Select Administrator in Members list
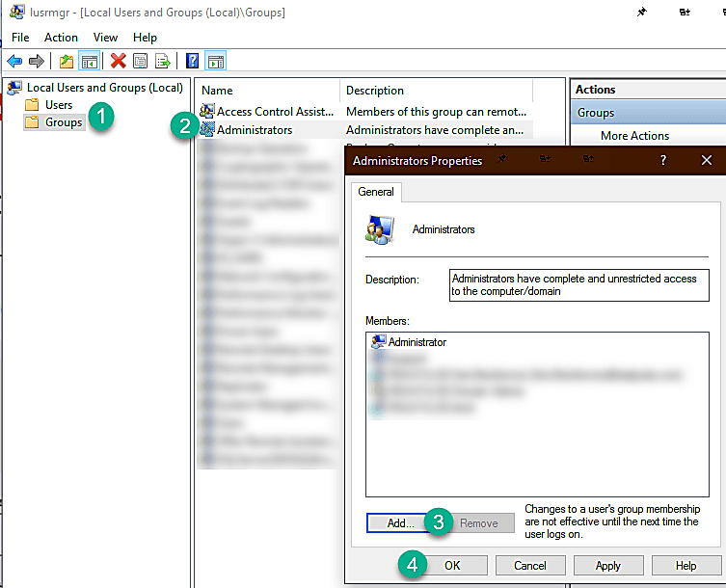Screen dimensions: 726x588 coord(417,342)
